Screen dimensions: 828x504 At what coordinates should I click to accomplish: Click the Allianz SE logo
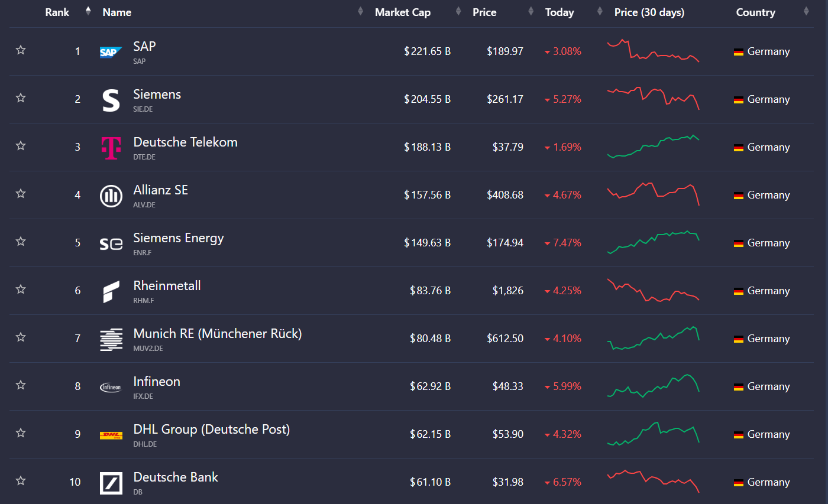(x=111, y=196)
